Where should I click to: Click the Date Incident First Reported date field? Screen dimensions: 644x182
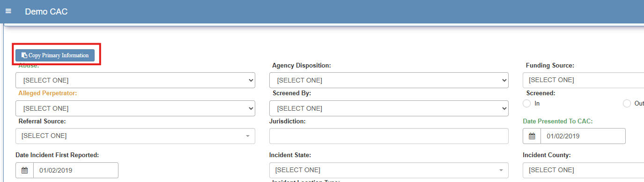(x=76, y=170)
